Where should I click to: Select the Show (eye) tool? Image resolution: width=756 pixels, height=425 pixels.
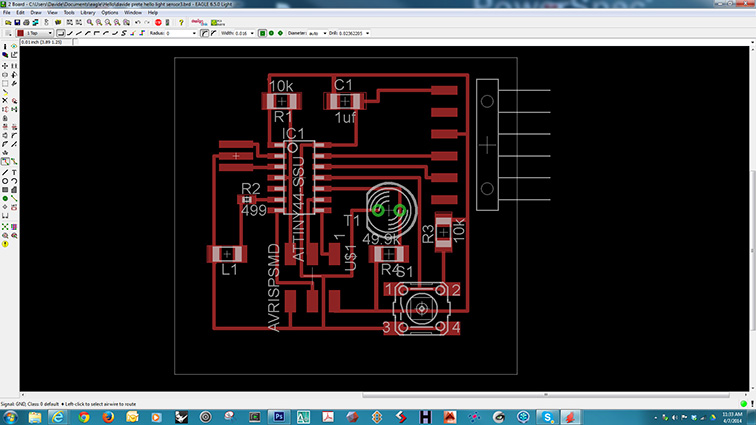tap(14, 47)
